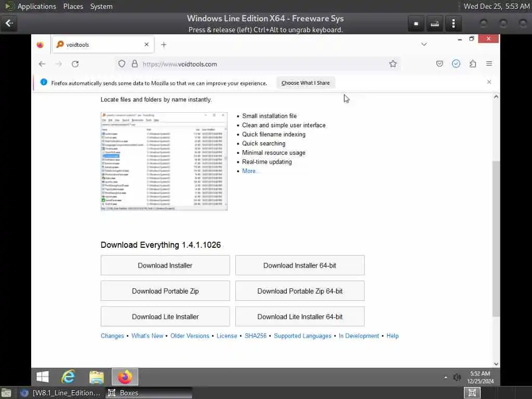This screenshot has width=532, height=399.
Task: Open the Older Versions link
Action: tap(190, 336)
